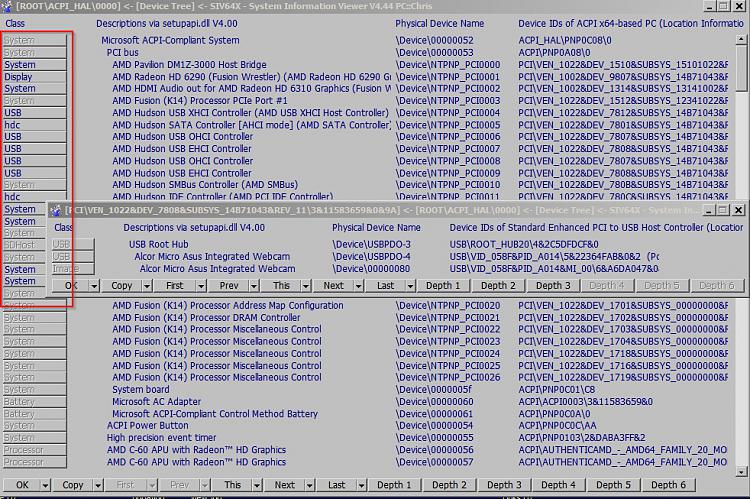Screen dimensions: 750x499
Task: Select Depth 1 in the front window
Action: [x=443, y=286]
